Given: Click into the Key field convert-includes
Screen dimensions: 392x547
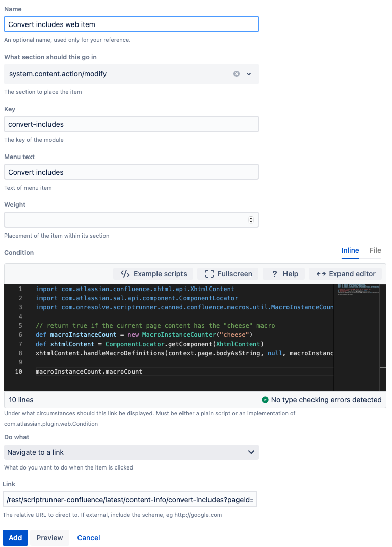Looking at the screenshot, I should tap(132, 124).
